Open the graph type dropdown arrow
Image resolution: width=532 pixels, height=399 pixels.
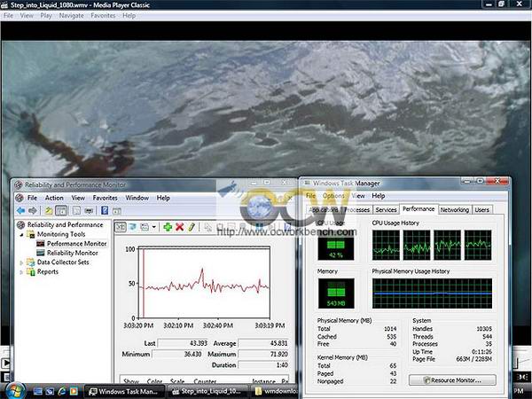[154, 227]
